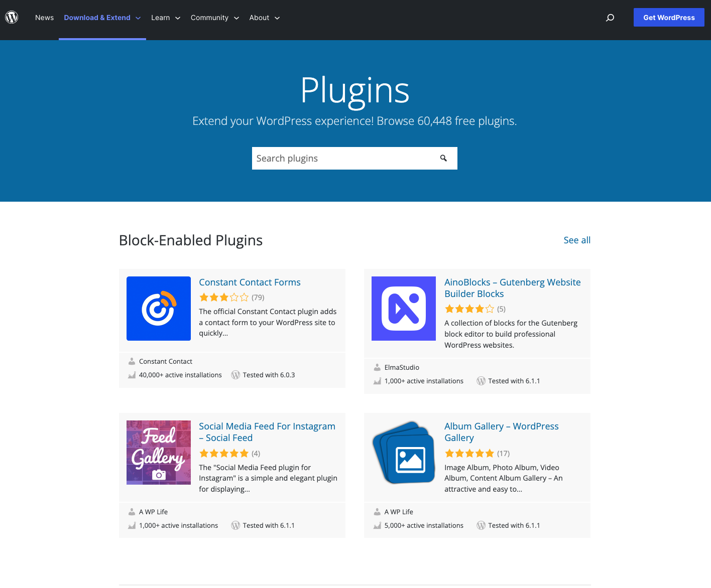Expand About menu chevron

[x=277, y=18]
